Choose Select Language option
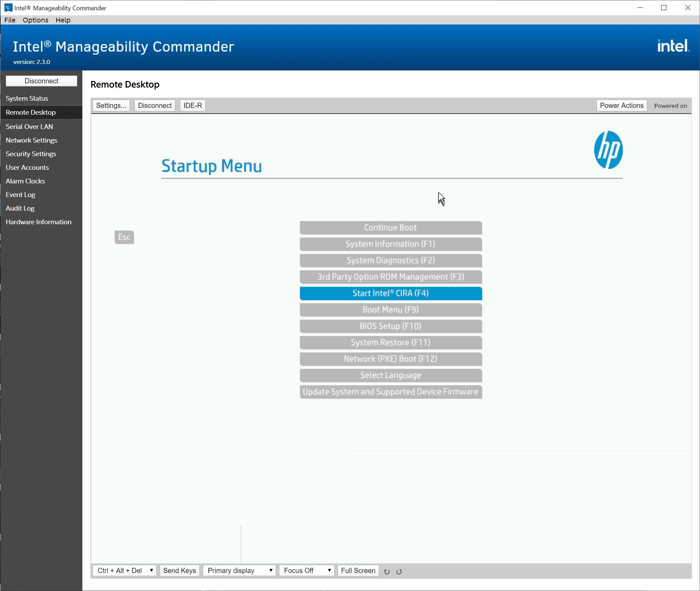The width and height of the screenshot is (700, 591). [x=391, y=375]
